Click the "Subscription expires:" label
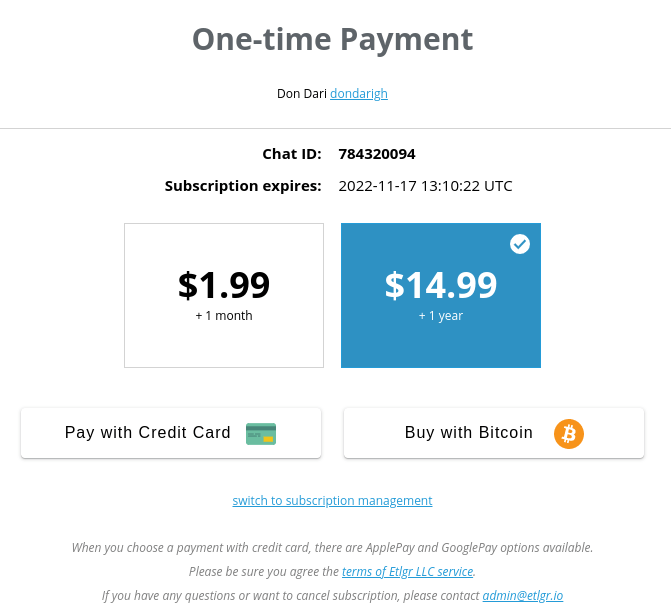671x611 pixels. click(243, 186)
